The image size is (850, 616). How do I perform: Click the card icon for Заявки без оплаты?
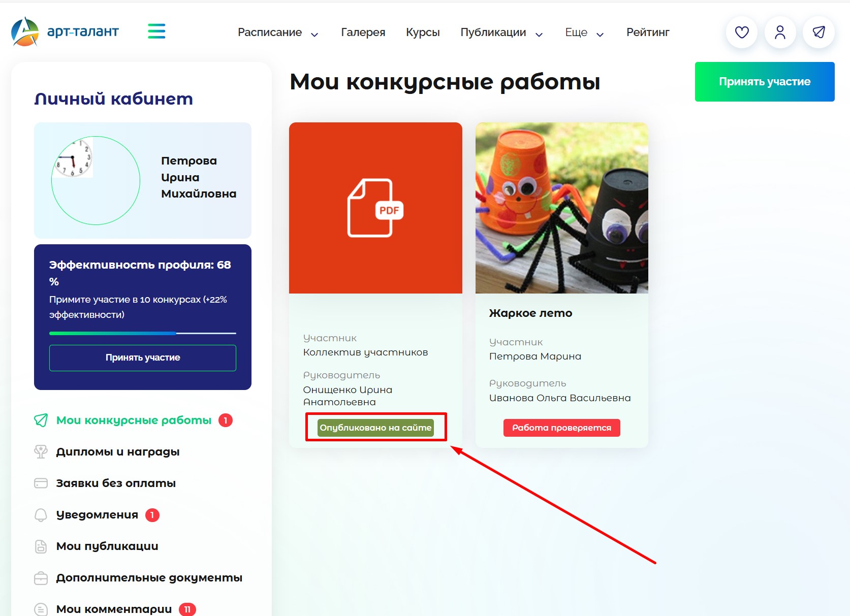tap(41, 483)
